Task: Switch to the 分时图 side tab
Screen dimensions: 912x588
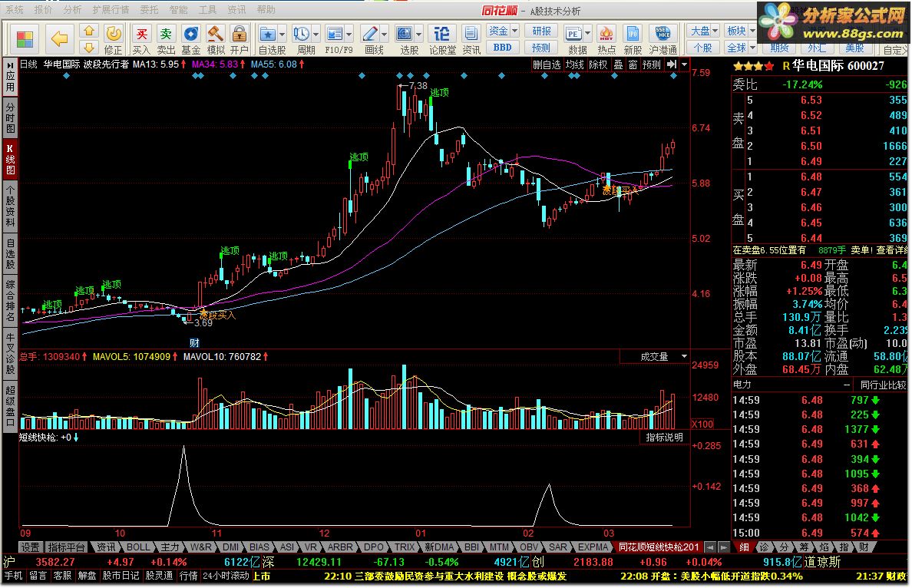Action: pos(10,117)
